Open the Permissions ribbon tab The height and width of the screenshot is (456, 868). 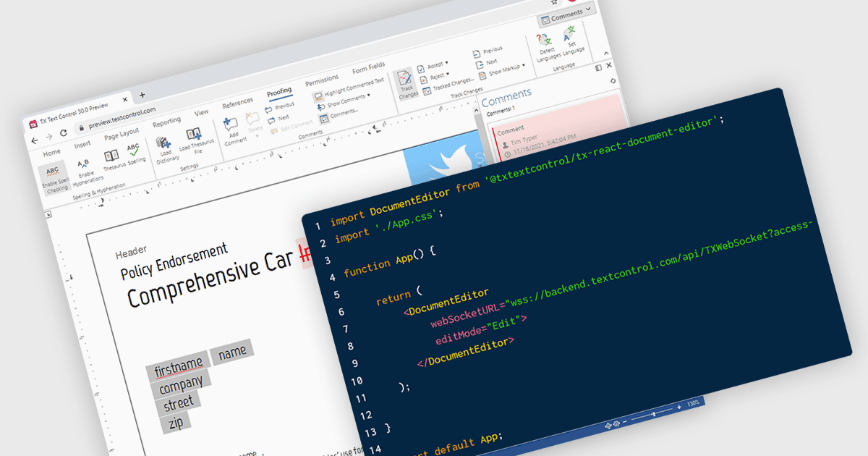(x=322, y=80)
